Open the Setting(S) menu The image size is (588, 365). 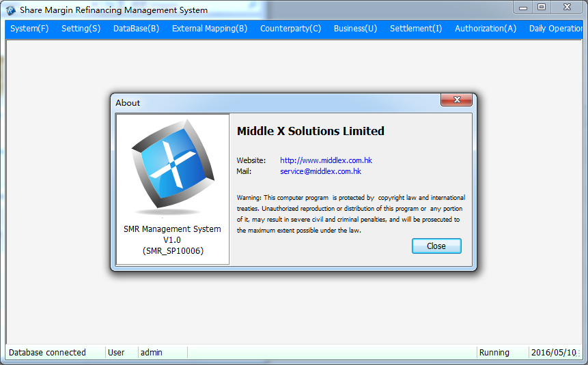click(81, 29)
